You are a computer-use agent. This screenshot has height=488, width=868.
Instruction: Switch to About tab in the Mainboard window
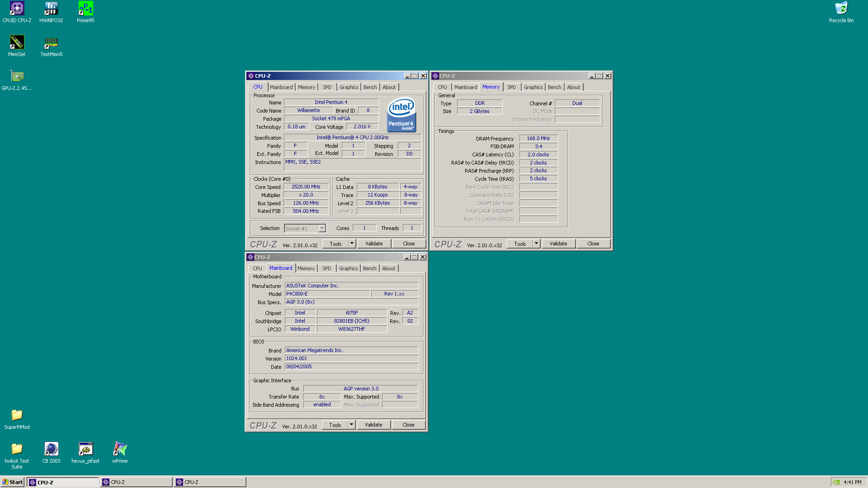click(389, 268)
